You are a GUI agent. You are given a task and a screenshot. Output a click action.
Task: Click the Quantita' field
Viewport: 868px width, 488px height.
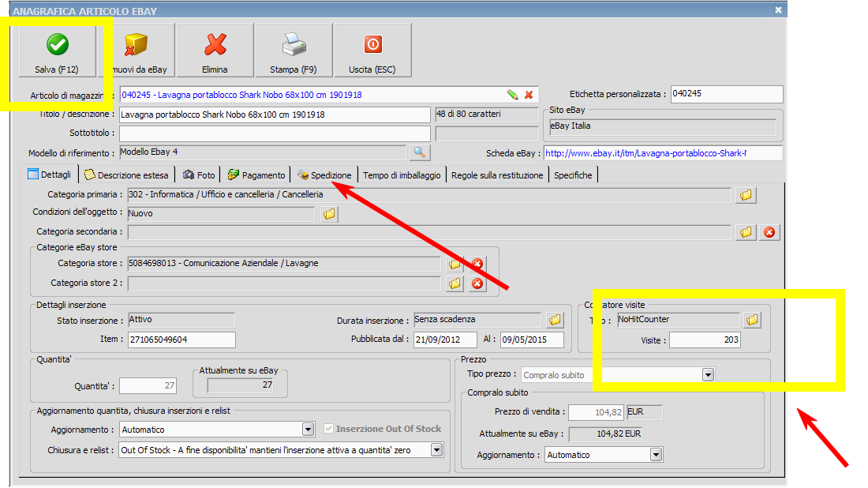click(x=148, y=385)
